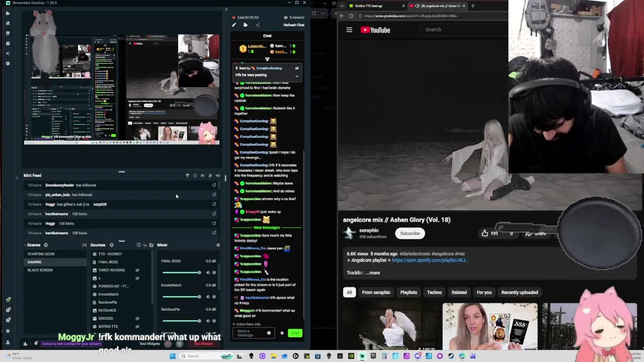Adjust the RainbowPls volume slider
Viewport: 644px width, 362px height.
pos(181,321)
